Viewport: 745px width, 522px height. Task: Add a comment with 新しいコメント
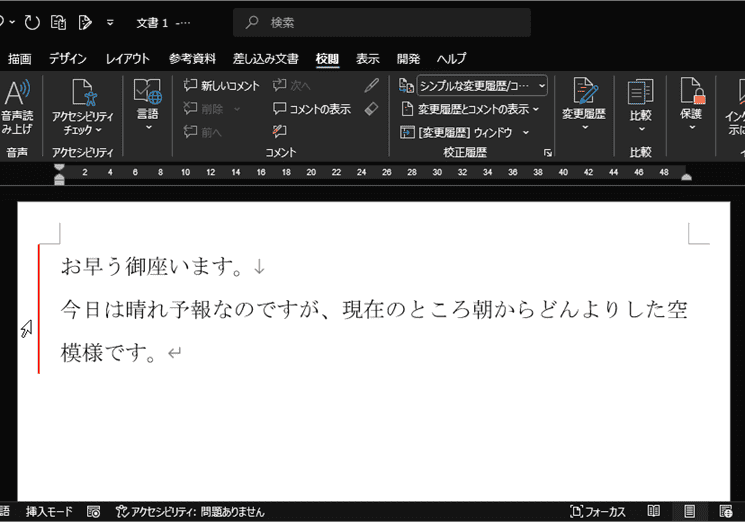tap(222, 86)
